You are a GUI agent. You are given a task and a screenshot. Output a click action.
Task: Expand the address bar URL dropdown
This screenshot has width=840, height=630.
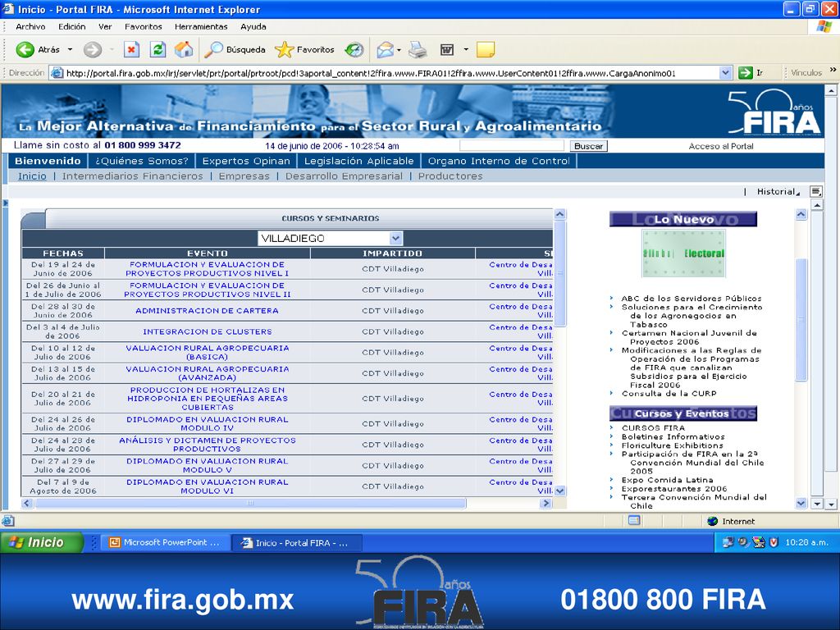point(725,73)
